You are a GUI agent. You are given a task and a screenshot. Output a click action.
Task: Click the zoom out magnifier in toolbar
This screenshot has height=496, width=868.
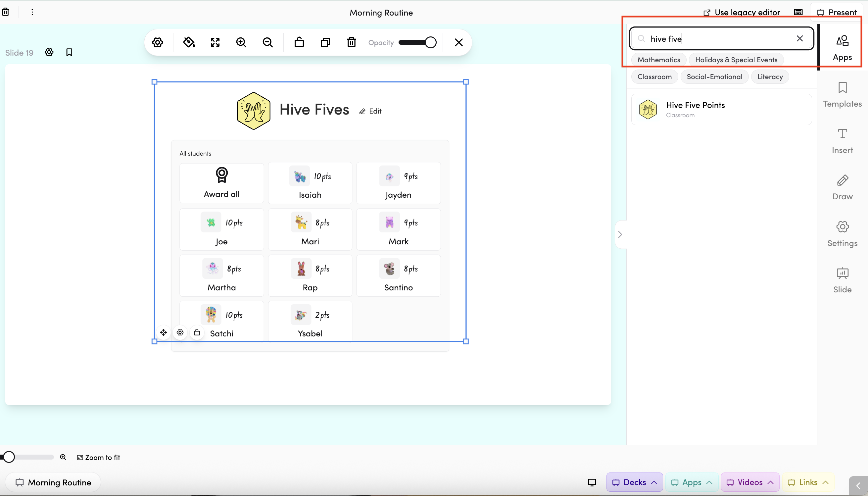point(268,42)
